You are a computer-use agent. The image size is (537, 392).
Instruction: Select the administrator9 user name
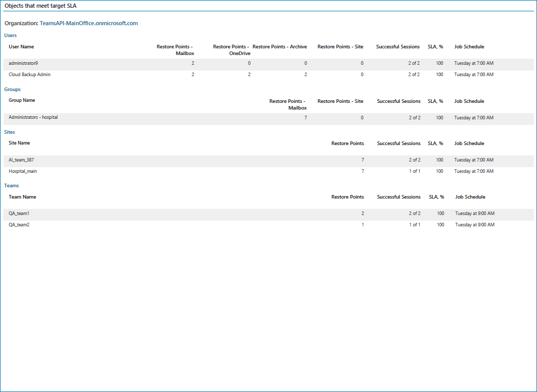pos(23,63)
